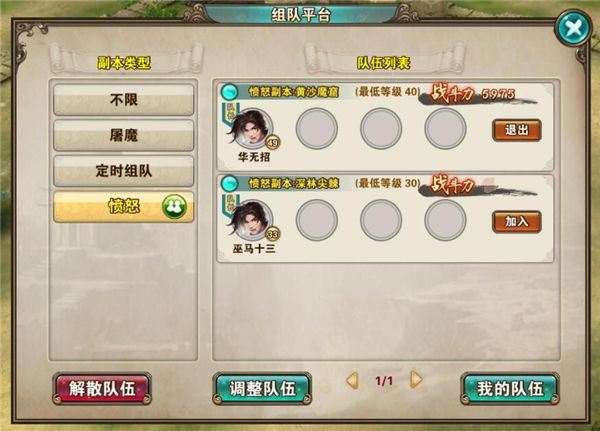
Task: Click first empty slot in 深林尖棘 team
Action: tap(317, 220)
